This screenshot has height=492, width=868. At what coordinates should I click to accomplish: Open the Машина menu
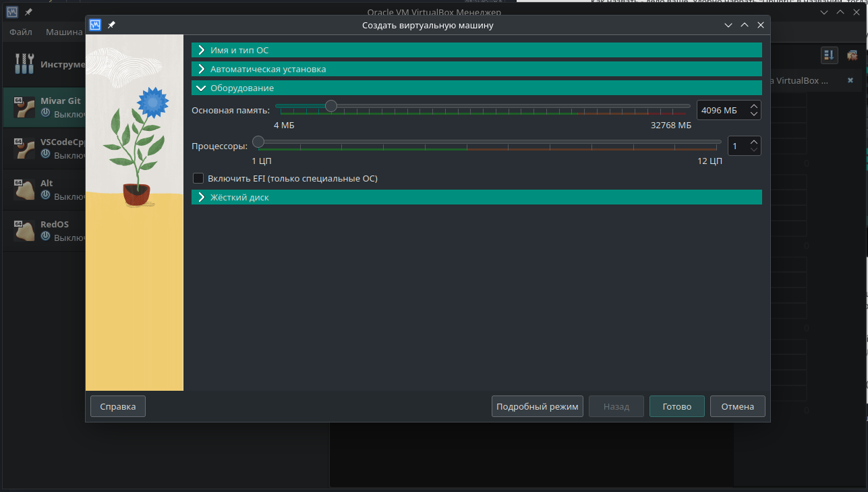click(63, 32)
